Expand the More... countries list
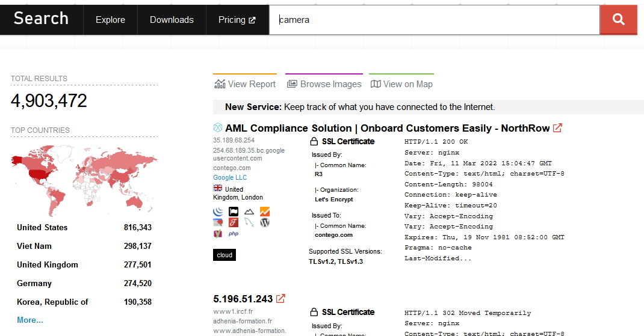This screenshot has height=336, width=644. coord(30,320)
